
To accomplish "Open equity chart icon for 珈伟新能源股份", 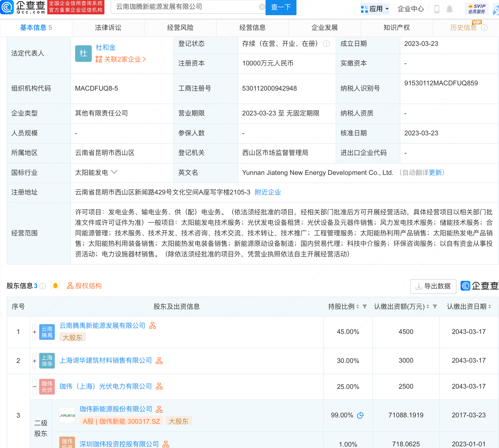I will [x=159, y=409].
